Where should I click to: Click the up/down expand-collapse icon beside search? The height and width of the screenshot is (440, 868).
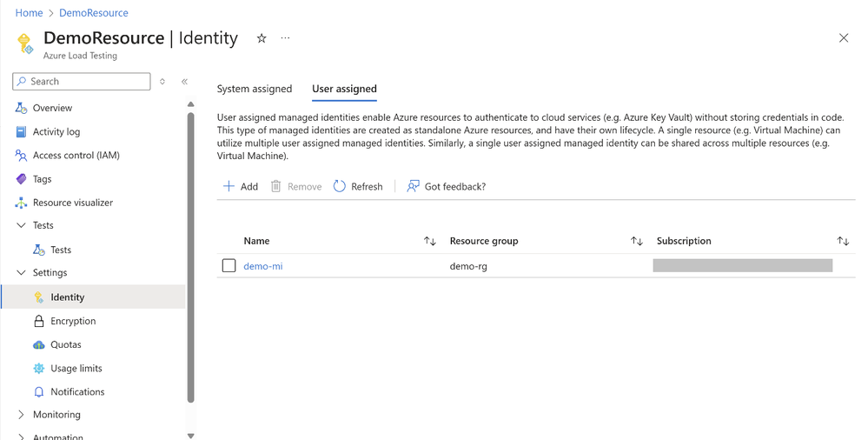pyautogui.click(x=162, y=82)
